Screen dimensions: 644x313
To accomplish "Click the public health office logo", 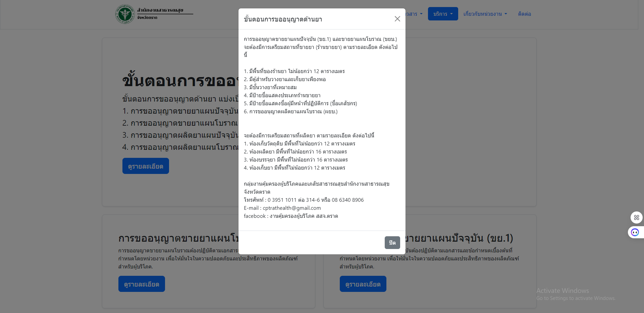I will point(125,14).
